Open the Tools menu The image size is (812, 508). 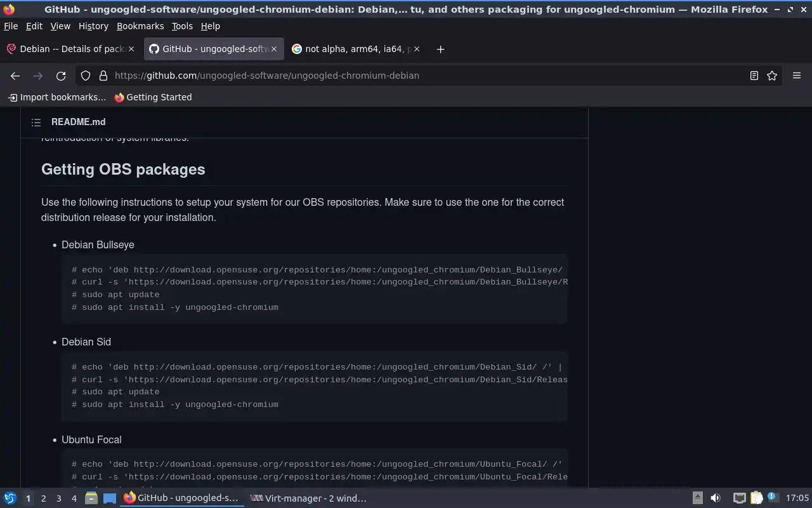[x=182, y=26]
